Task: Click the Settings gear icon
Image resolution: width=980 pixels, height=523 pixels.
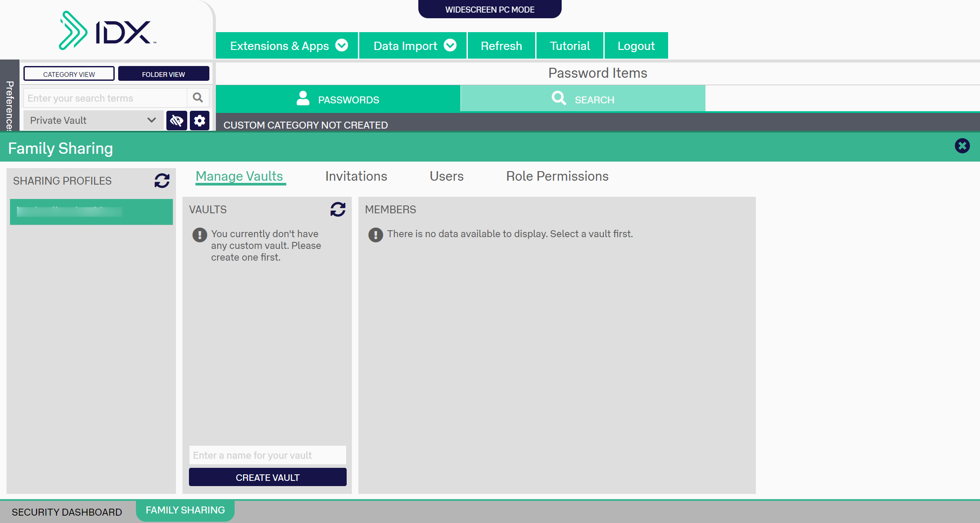Action: pos(201,120)
